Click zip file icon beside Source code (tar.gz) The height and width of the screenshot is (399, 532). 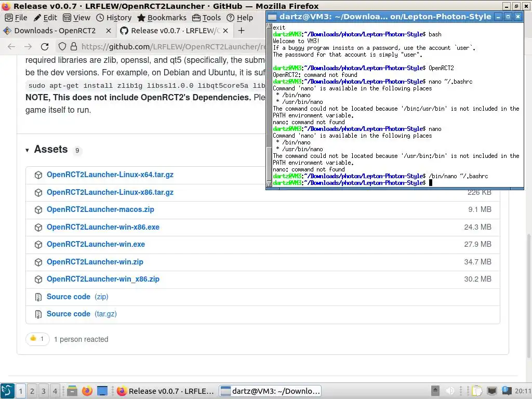click(38, 314)
